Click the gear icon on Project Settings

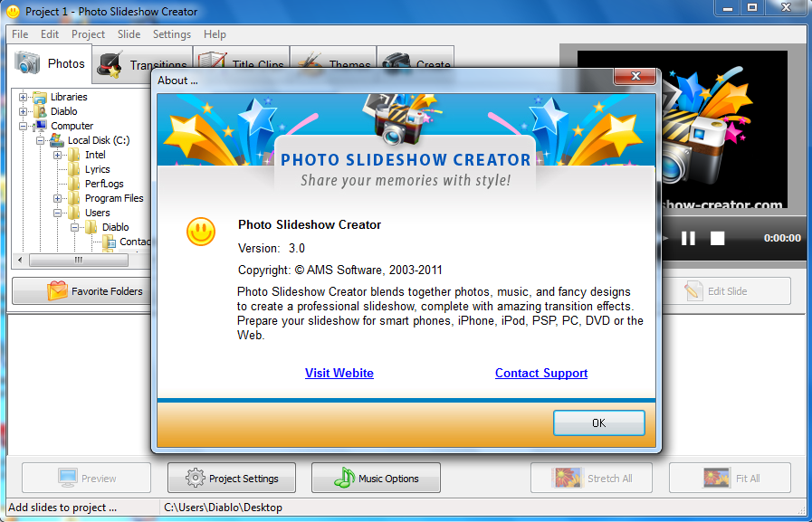(196, 478)
